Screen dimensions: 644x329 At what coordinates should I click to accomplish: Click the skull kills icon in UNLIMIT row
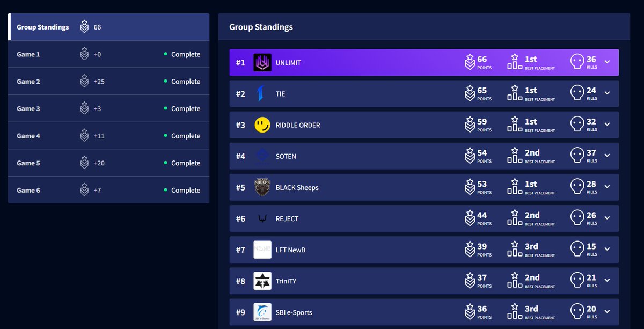[x=577, y=62]
